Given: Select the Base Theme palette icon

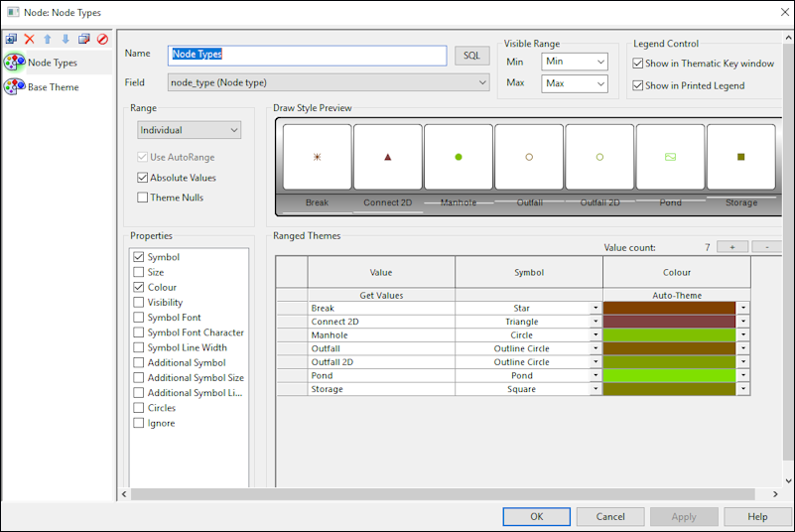Looking at the screenshot, I should pyautogui.click(x=14, y=87).
